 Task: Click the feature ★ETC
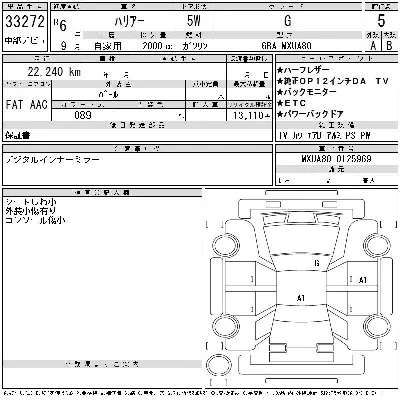tap(291, 103)
